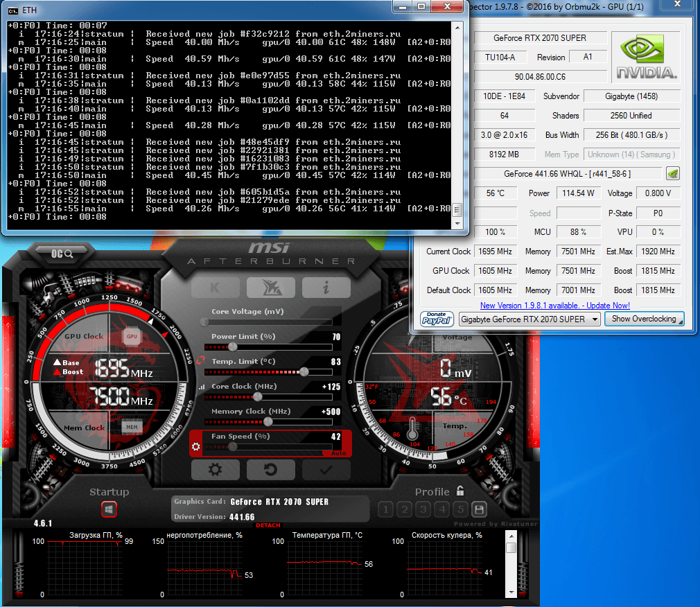The height and width of the screenshot is (607, 700).
Task: Click the Donate PayPal button
Action: click(437, 319)
